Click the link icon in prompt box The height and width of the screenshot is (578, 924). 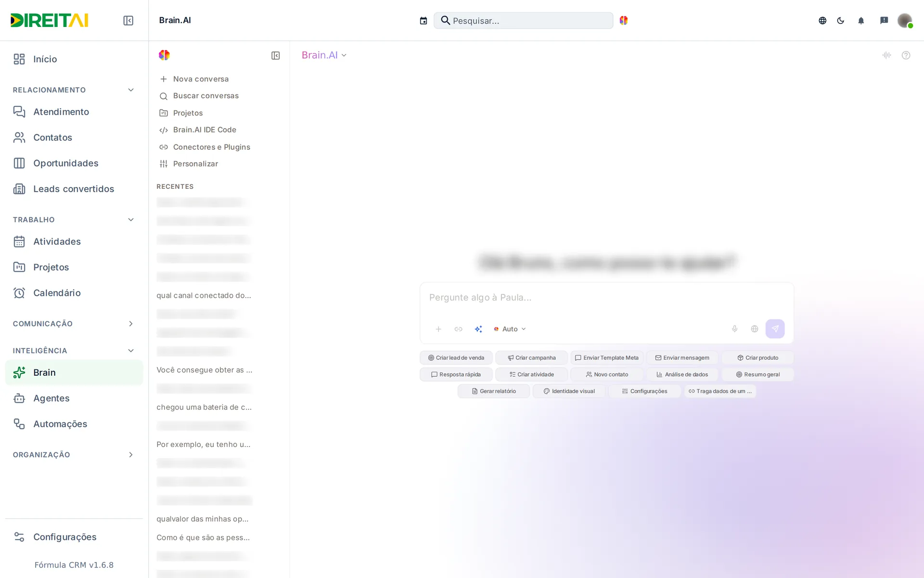tap(458, 329)
